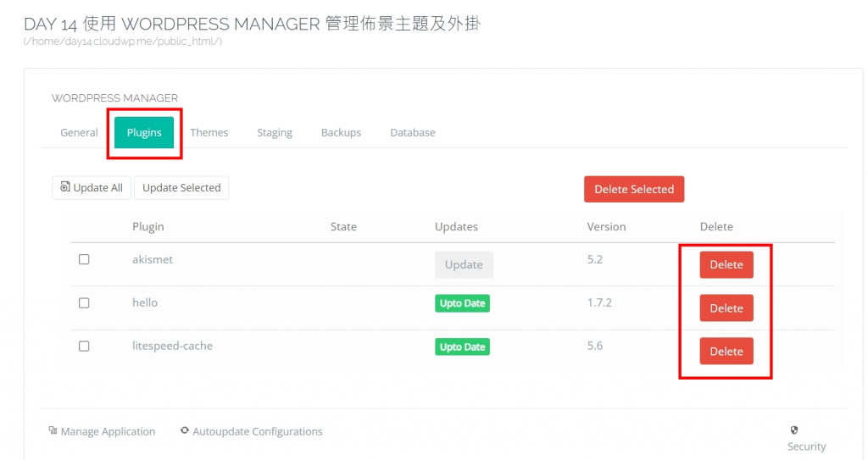The width and height of the screenshot is (868, 460).
Task: Click the hello Upto Date badge
Action: coord(462,303)
